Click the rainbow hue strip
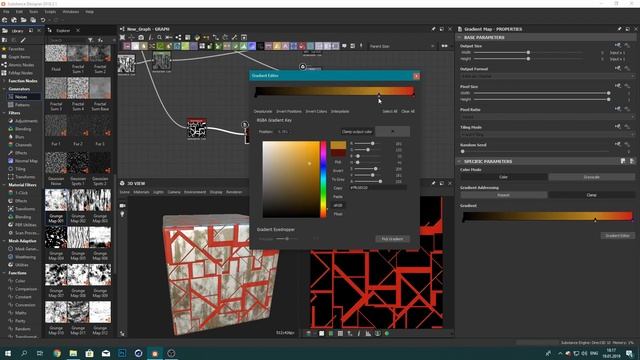This screenshot has width=640, height=360. pos(323,179)
